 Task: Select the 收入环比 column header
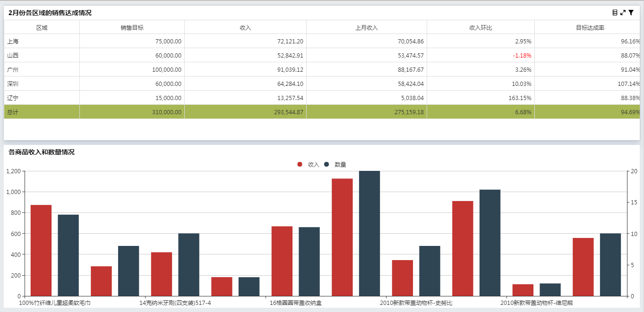pyautogui.click(x=481, y=27)
